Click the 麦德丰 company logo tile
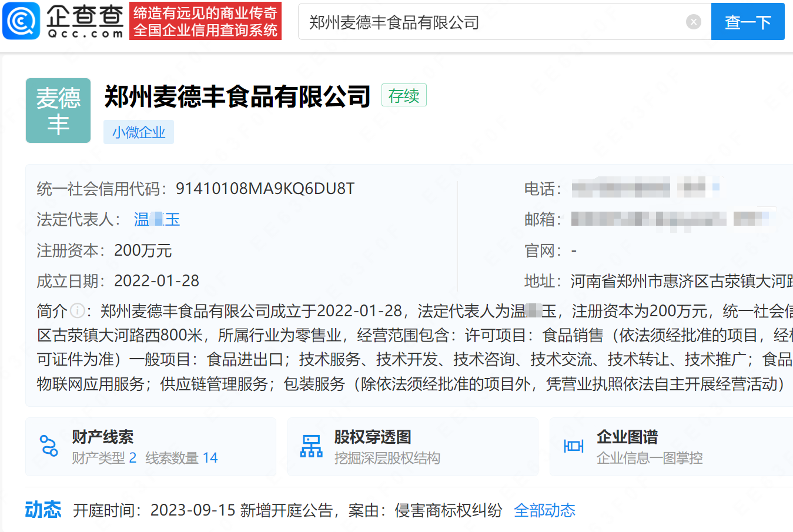 pos(58,111)
